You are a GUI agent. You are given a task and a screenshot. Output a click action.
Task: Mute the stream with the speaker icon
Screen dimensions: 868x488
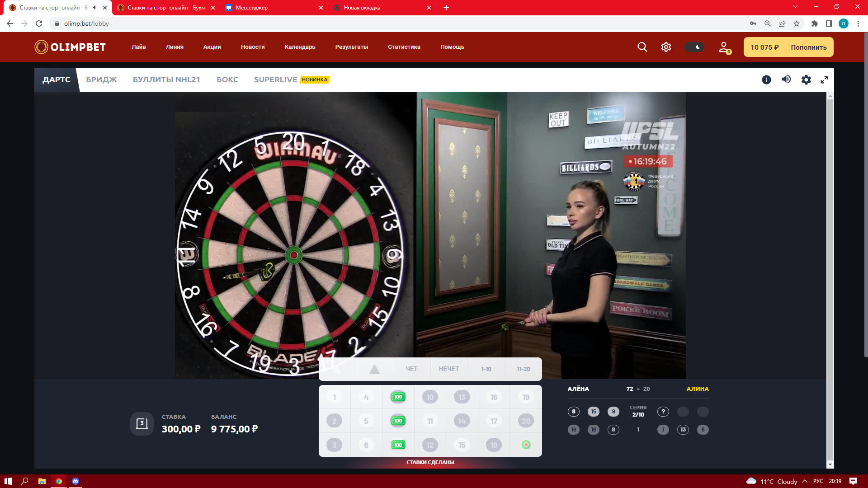coord(786,80)
